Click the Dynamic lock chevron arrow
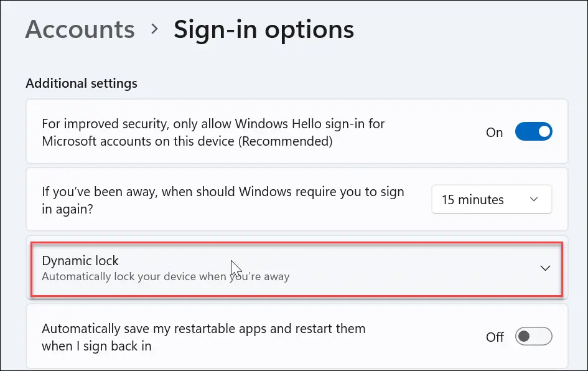 coord(545,268)
